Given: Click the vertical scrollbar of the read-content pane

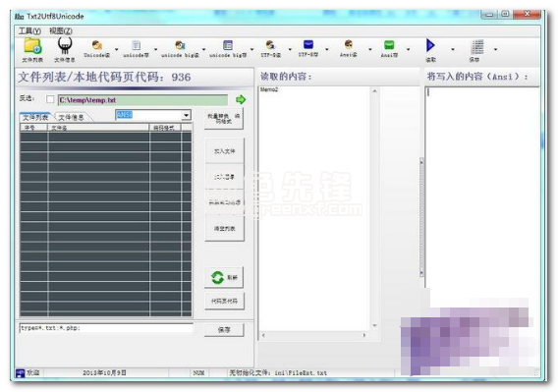Looking at the screenshot, I should pos(374,208).
